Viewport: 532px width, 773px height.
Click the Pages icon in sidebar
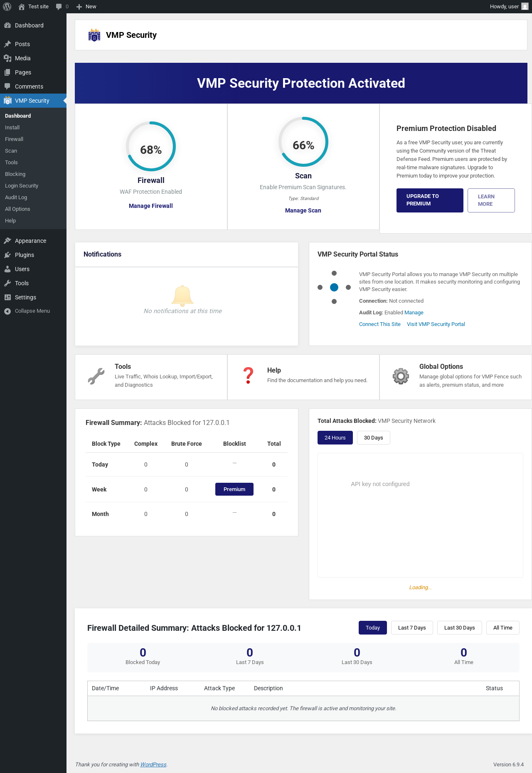7,72
